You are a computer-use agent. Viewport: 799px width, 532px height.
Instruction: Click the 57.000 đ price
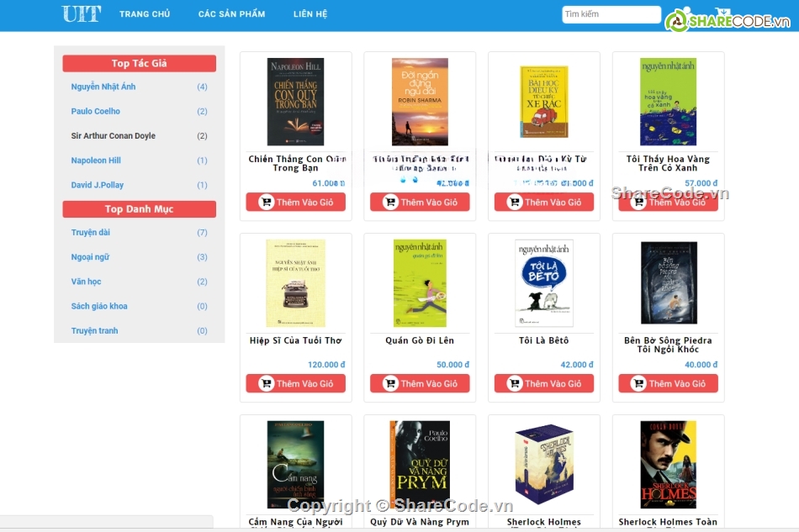[701, 183]
